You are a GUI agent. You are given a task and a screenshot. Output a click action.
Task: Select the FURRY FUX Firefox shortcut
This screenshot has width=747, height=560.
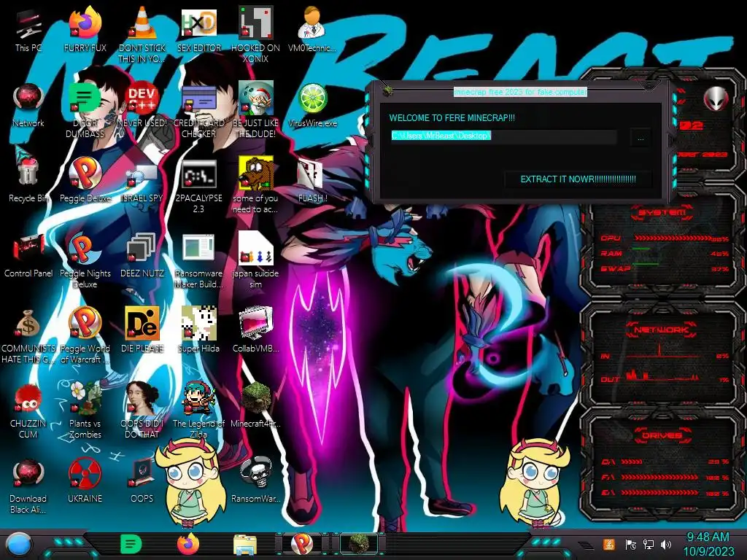point(85,29)
